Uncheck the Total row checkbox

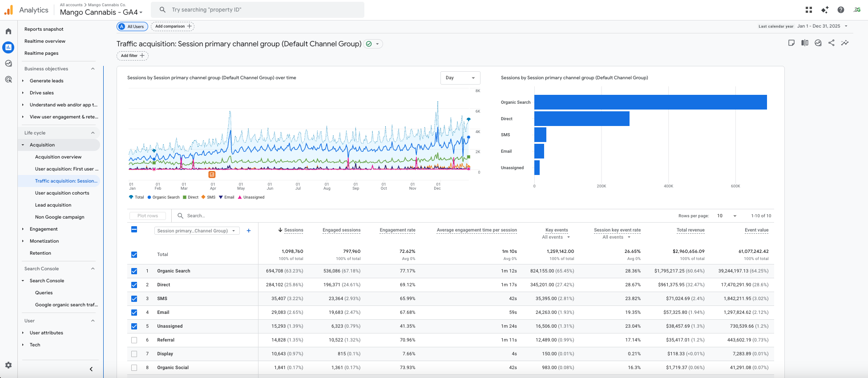click(x=134, y=255)
